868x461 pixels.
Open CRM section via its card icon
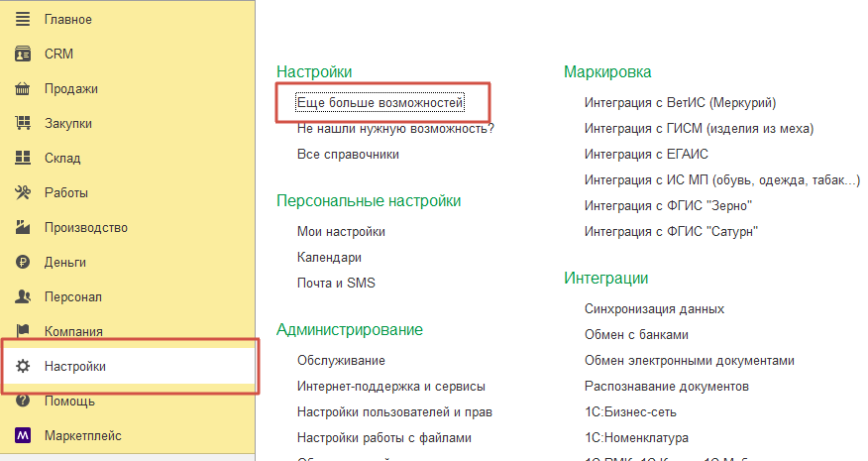(24, 54)
